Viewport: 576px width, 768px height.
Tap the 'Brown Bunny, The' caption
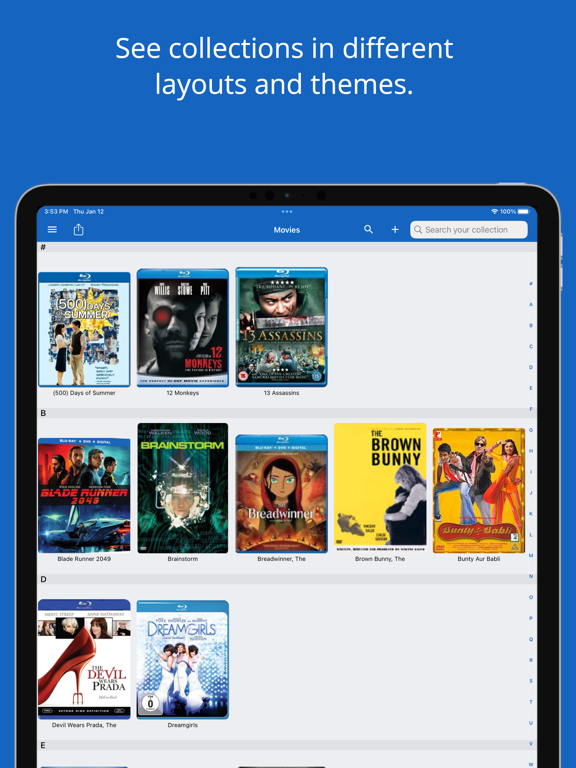point(380,559)
